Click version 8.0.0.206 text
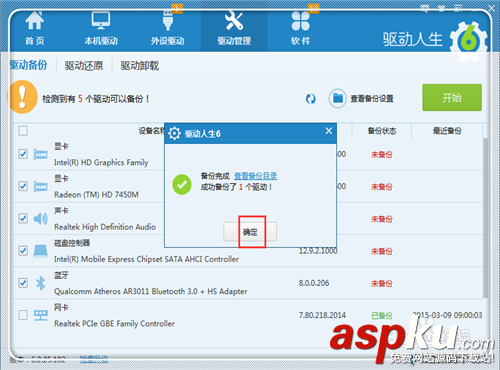The width and height of the screenshot is (500, 370). [314, 283]
